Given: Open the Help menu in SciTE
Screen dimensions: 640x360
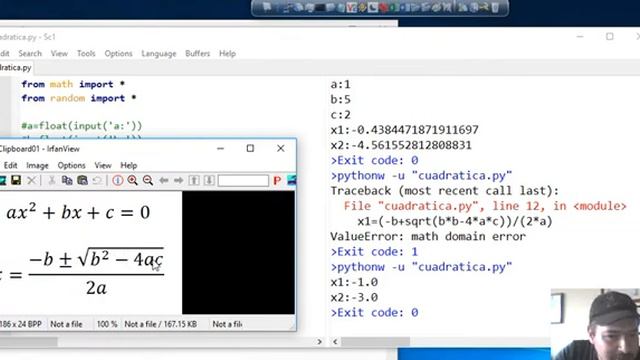Looking at the screenshot, I should 227,53.
